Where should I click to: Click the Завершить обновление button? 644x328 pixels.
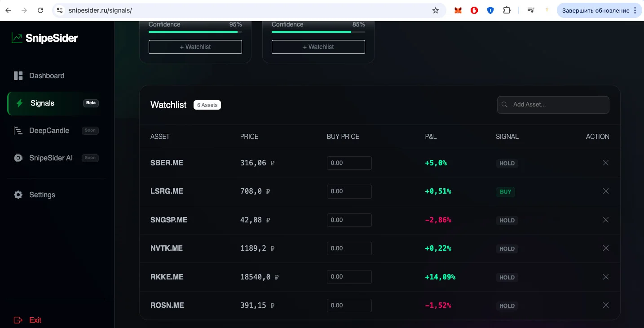point(599,10)
